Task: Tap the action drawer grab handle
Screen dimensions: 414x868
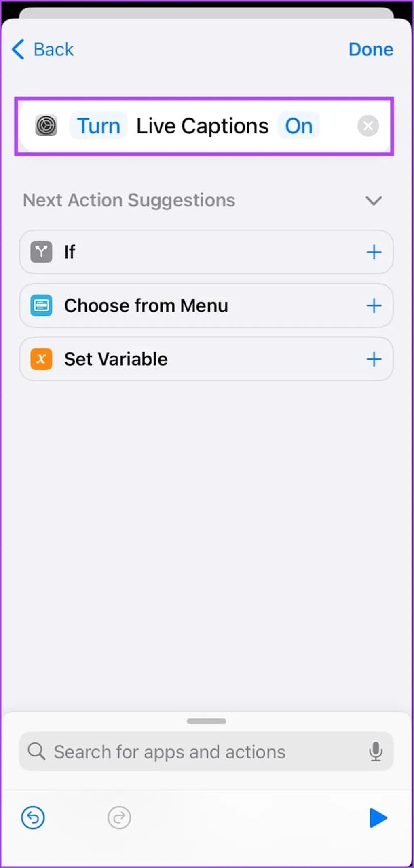Action: [206, 721]
